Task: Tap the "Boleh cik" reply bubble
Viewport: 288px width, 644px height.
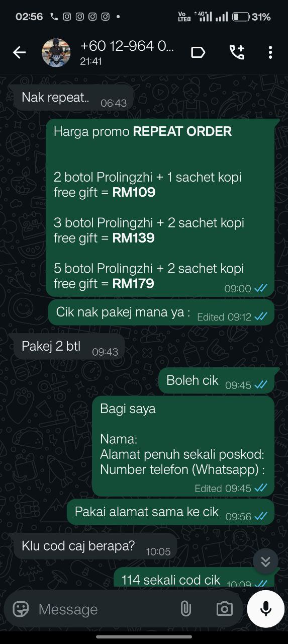Action: (x=217, y=380)
